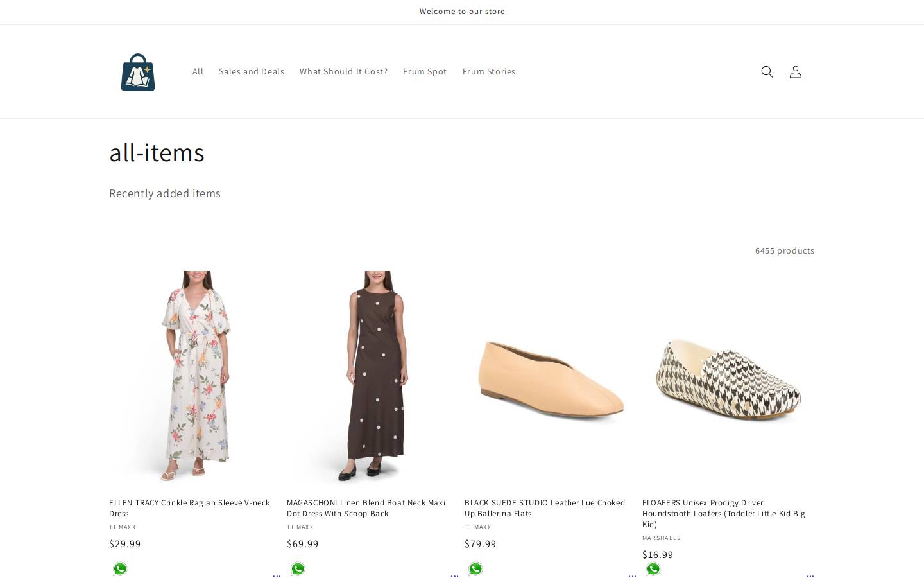Open Sales and Deals menu item

[252, 72]
